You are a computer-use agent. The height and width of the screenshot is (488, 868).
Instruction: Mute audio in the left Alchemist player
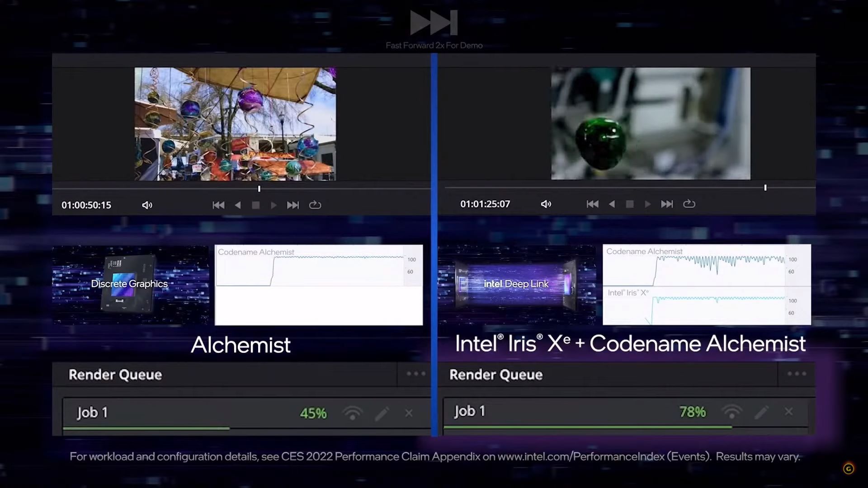coord(147,205)
